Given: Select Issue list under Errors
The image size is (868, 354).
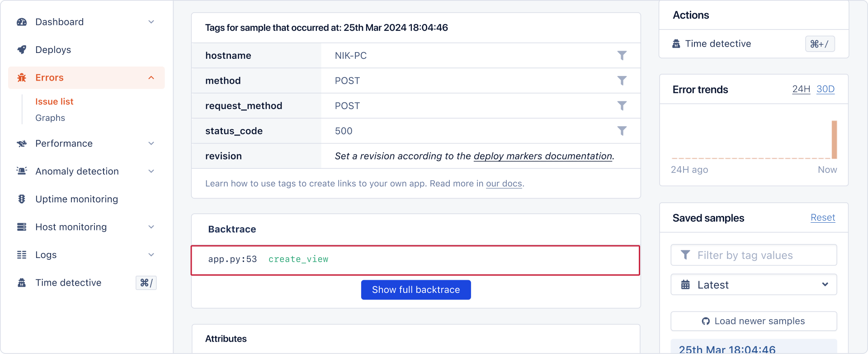Looking at the screenshot, I should 54,101.
